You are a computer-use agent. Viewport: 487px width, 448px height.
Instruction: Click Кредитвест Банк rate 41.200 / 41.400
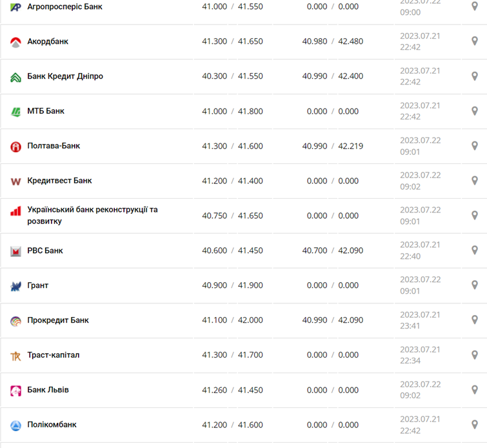(232, 181)
